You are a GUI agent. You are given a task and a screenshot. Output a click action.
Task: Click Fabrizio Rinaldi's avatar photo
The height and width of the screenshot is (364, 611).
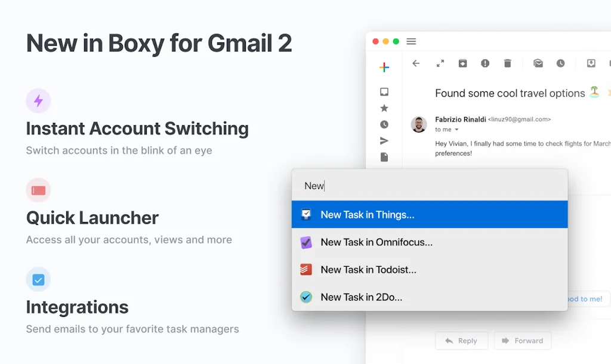[419, 125]
